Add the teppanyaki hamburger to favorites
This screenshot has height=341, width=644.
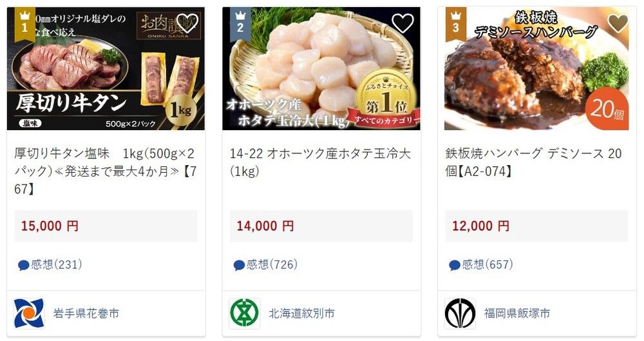click(x=618, y=23)
